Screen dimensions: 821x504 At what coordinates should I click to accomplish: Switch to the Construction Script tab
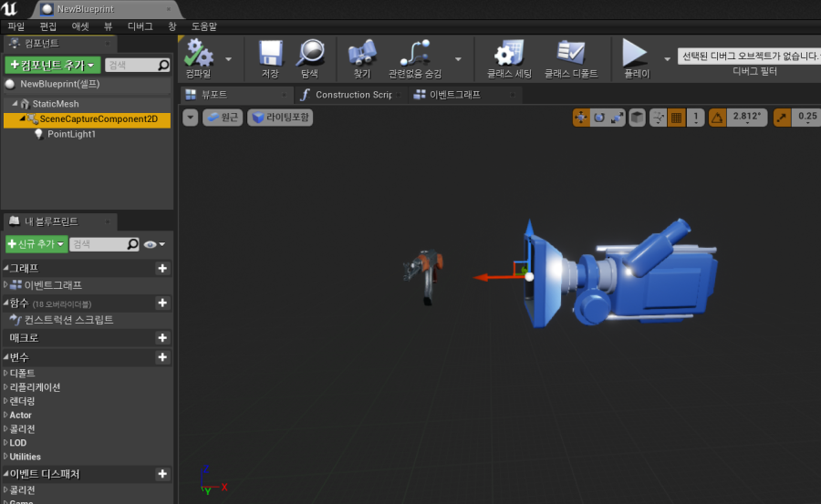click(352, 95)
